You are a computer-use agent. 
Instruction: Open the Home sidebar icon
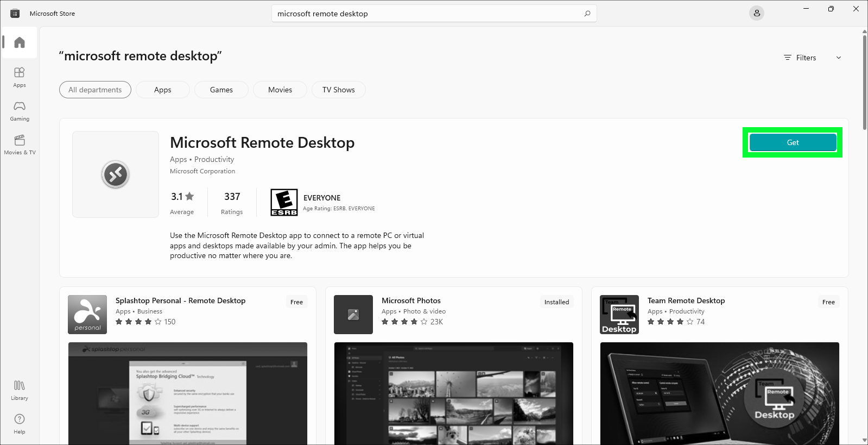click(20, 42)
